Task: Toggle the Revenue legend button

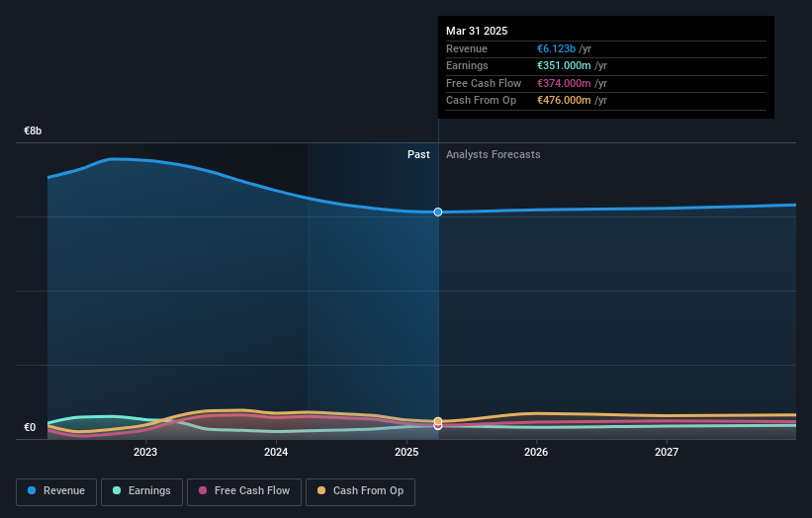Action: point(56,491)
